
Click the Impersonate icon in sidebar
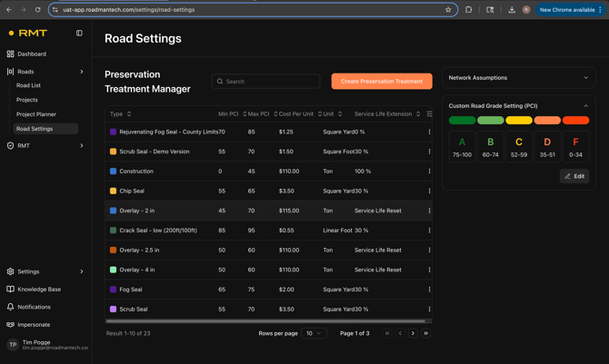coord(11,324)
